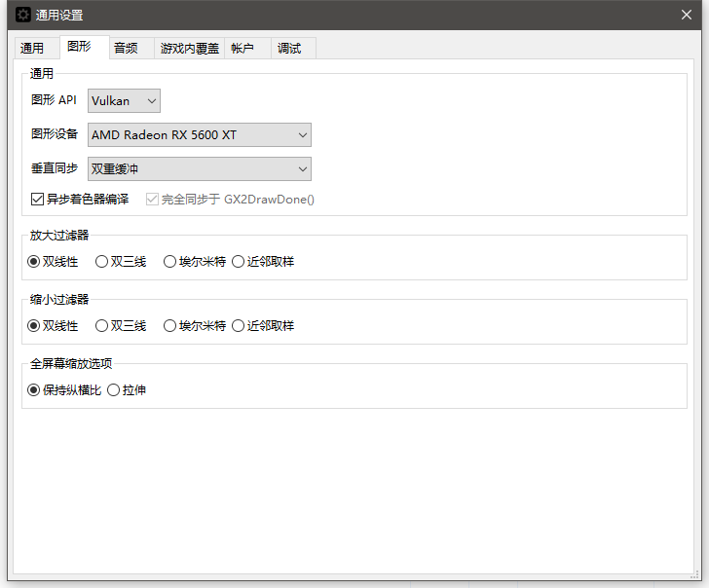Viewport: 709px width, 588px height.
Task: Click the gear icon in title bar
Action: click(23, 15)
